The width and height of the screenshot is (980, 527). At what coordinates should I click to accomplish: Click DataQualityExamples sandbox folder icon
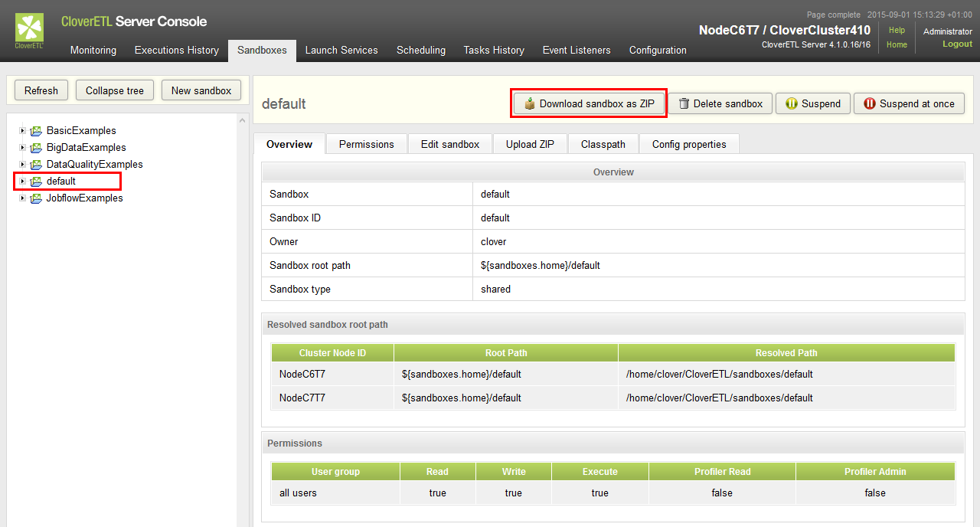(36, 165)
